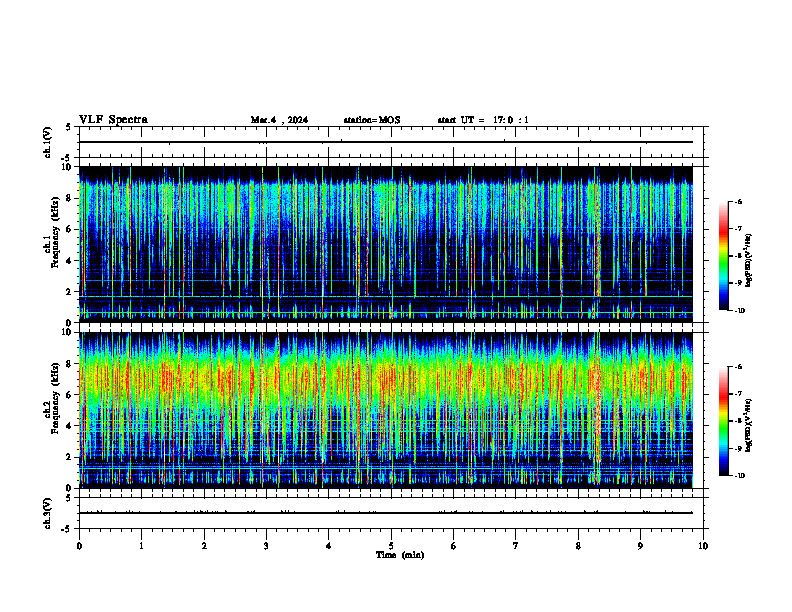The height and width of the screenshot is (612, 792).
Task: Click the date text "Mar.4 , 2024"
Action: pos(279,120)
